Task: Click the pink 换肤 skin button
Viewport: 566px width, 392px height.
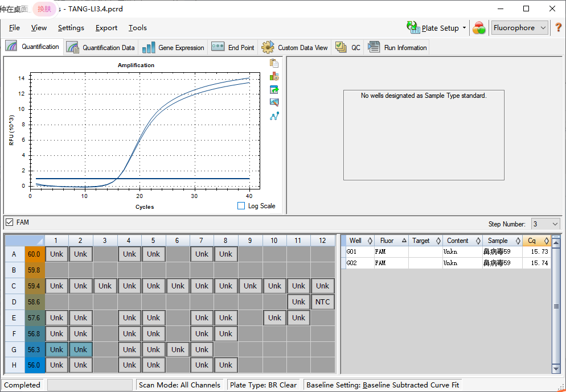Action: pyautogui.click(x=44, y=9)
